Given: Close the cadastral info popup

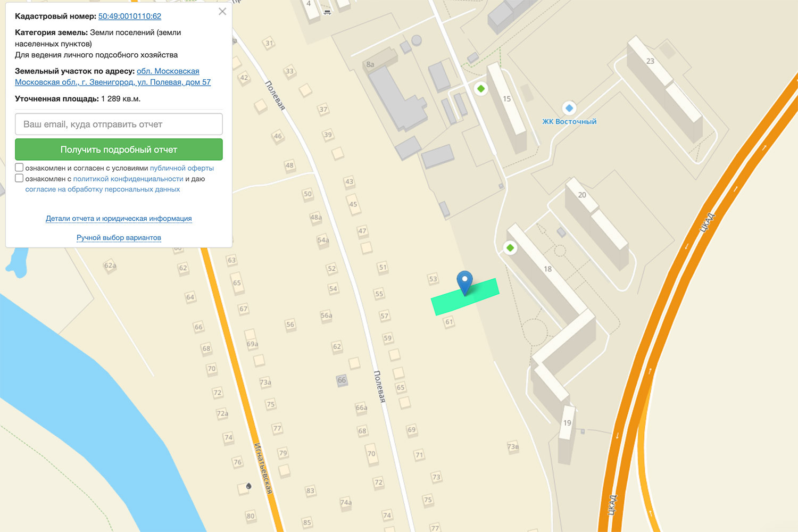Looking at the screenshot, I should (222, 12).
